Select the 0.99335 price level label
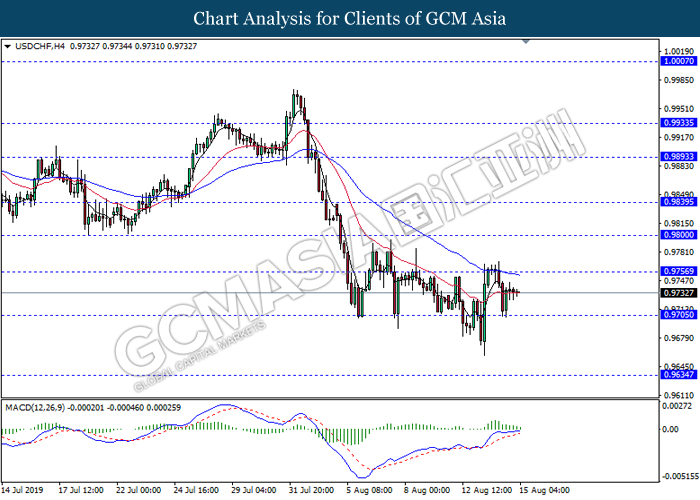The image size is (700, 500). 679,123
